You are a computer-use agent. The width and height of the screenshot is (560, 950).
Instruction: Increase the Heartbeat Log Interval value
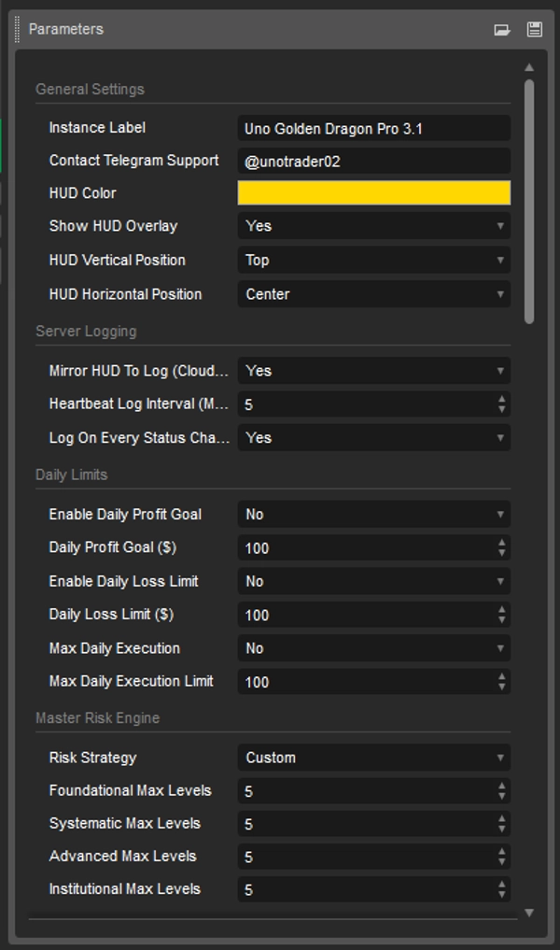(502, 399)
